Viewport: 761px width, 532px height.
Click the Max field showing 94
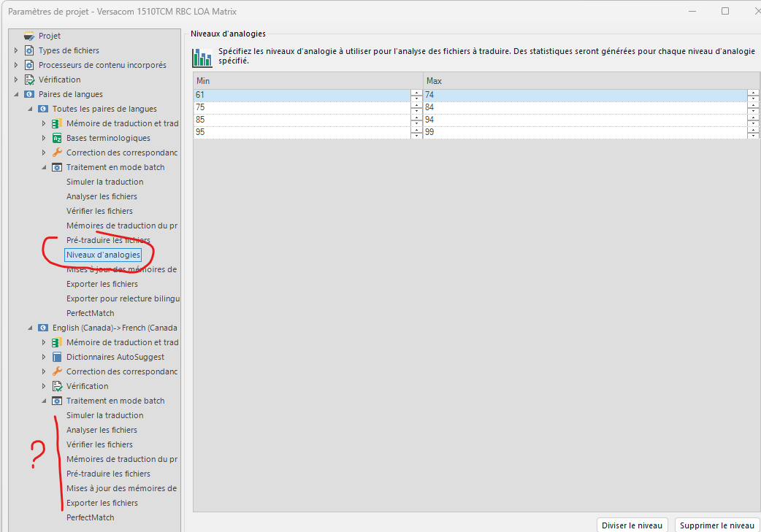click(x=585, y=120)
